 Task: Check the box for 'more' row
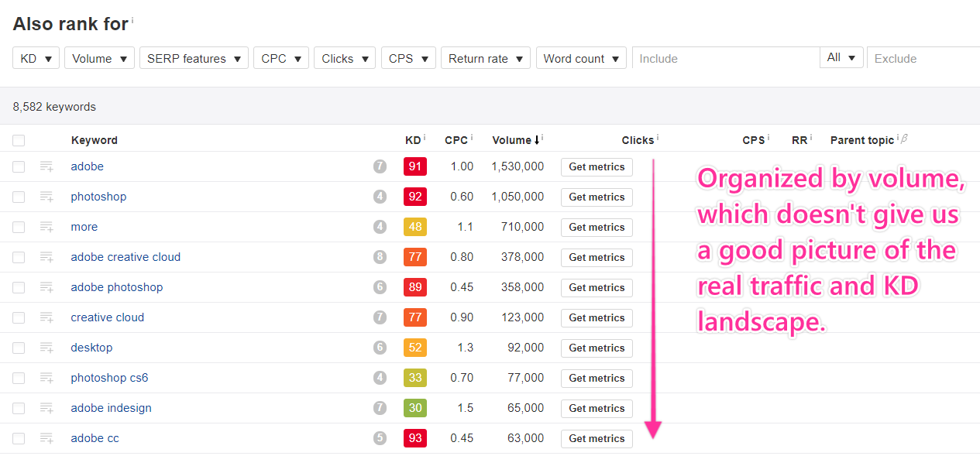[19, 227]
